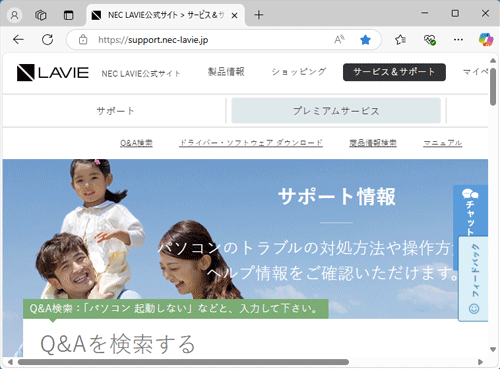The width and height of the screenshot is (500, 369).
Task: Open Browser essentials heart icon
Action: point(430,40)
